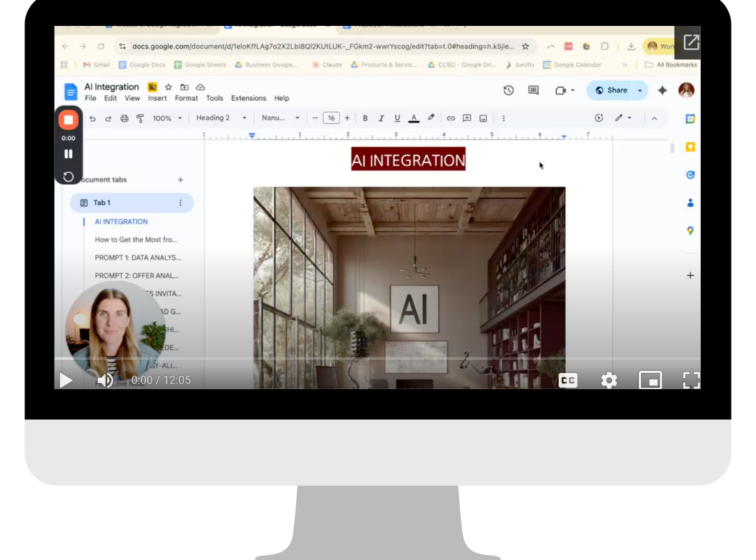
Task: Open the Edit menu
Action: click(x=111, y=98)
